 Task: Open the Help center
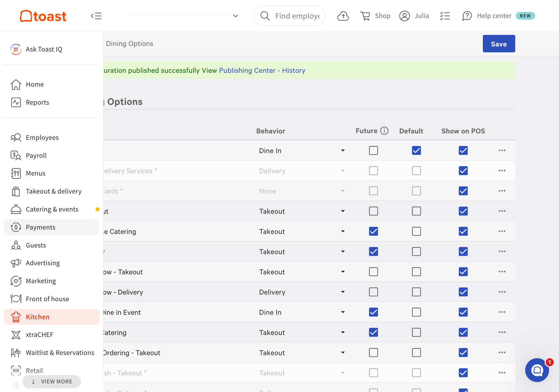tap(487, 16)
